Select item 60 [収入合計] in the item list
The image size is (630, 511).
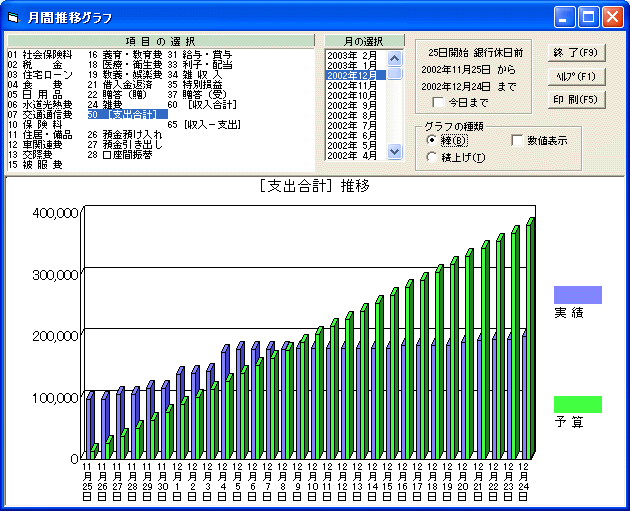200,104
